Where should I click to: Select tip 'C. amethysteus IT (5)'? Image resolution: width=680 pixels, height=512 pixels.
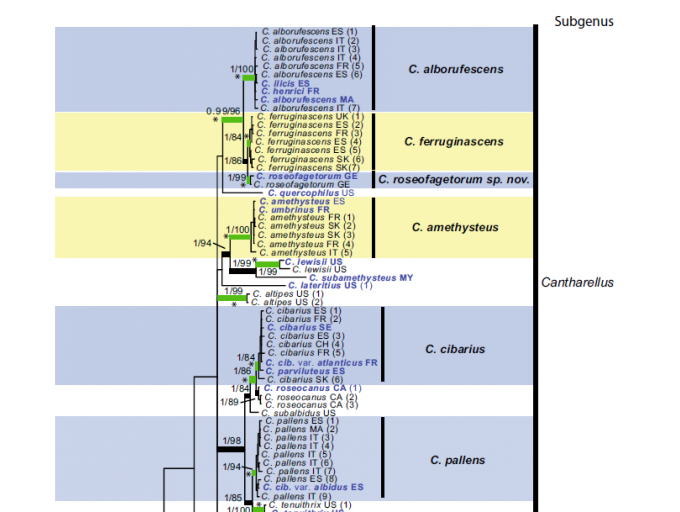(x=306, y=253)
